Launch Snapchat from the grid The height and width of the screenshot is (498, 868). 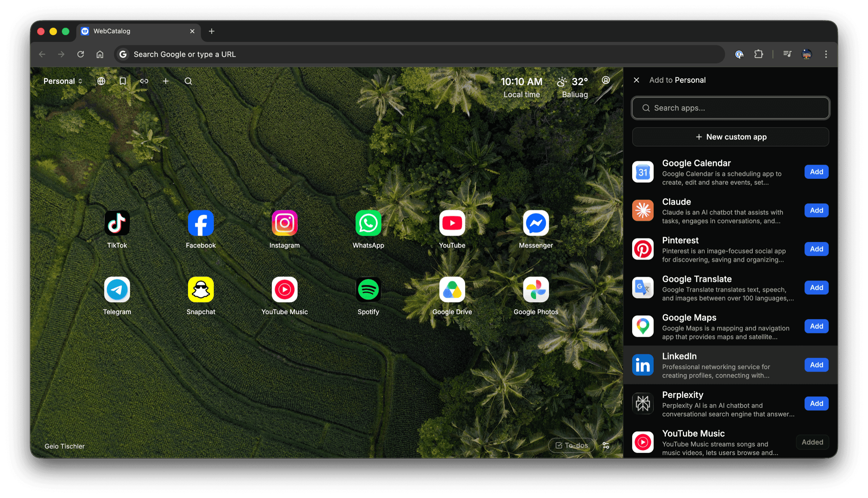pos(201,289)
